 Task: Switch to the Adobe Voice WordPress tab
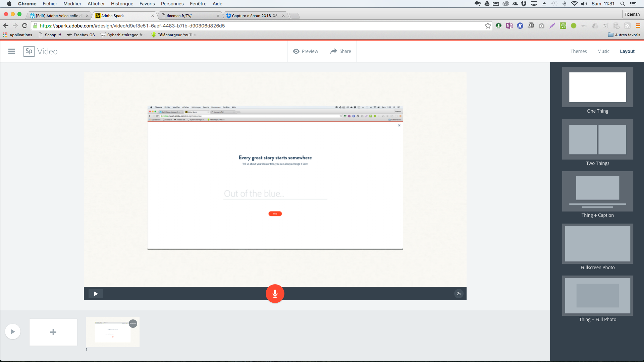click(59, 16)
